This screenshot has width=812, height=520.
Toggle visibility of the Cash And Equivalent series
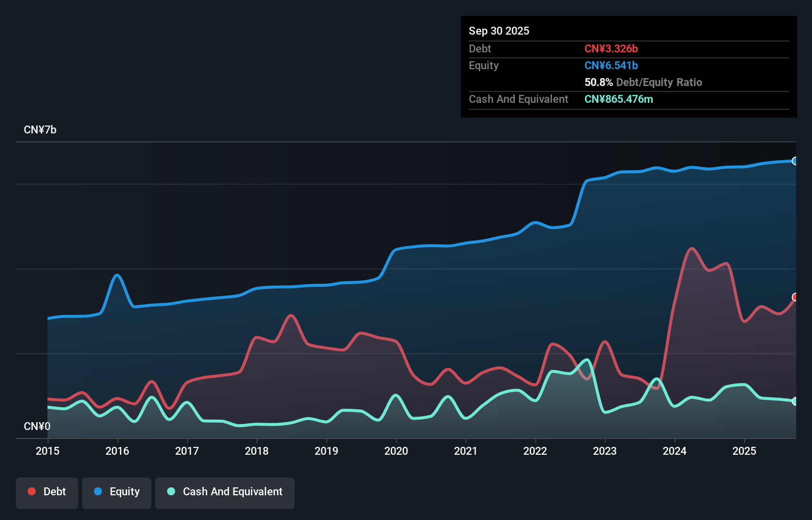(x=225, y=492)
